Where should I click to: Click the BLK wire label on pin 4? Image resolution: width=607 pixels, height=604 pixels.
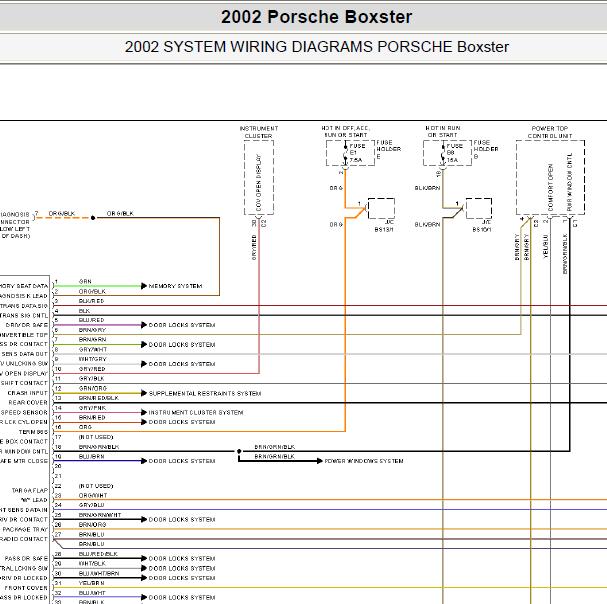coord(84,311)
